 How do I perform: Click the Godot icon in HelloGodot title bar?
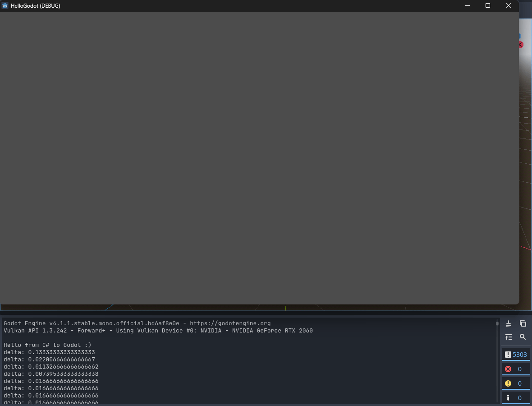point(5,5)
